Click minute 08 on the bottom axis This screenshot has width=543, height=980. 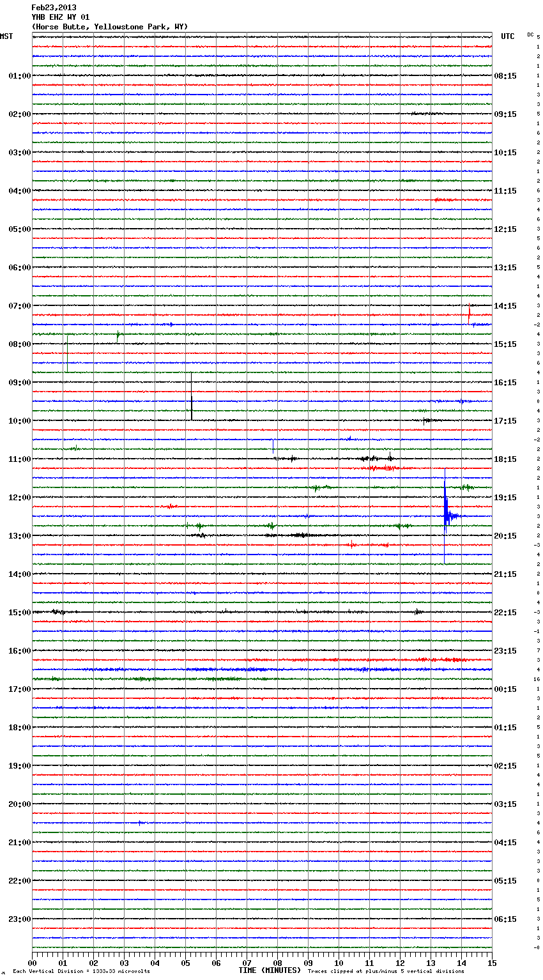(x=277, y=963)
